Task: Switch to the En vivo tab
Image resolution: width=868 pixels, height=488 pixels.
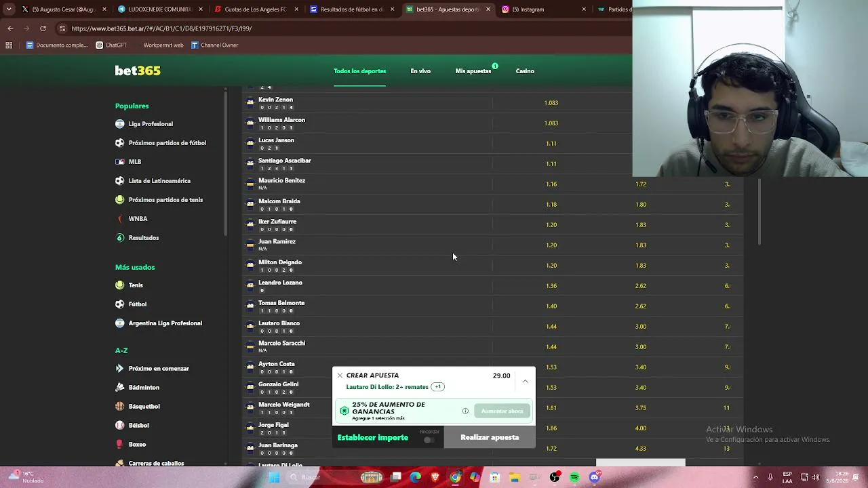Action: coord(420,71)
